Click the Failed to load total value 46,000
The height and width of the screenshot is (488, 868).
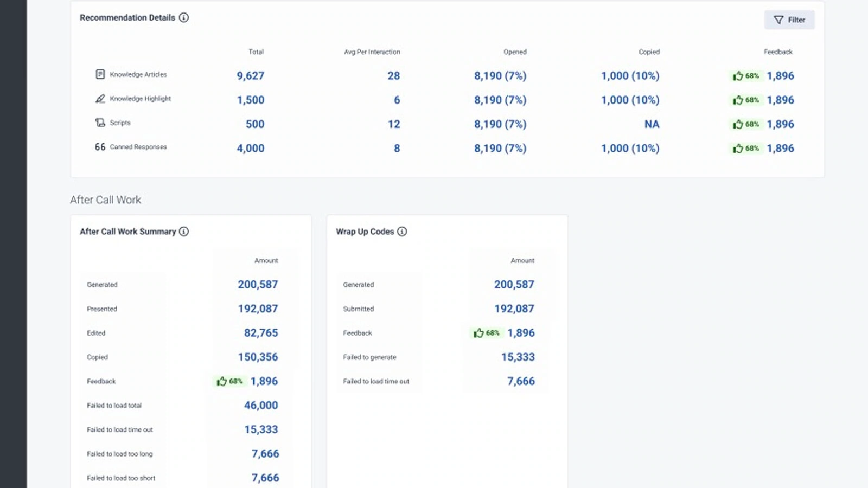pos(260,406)
